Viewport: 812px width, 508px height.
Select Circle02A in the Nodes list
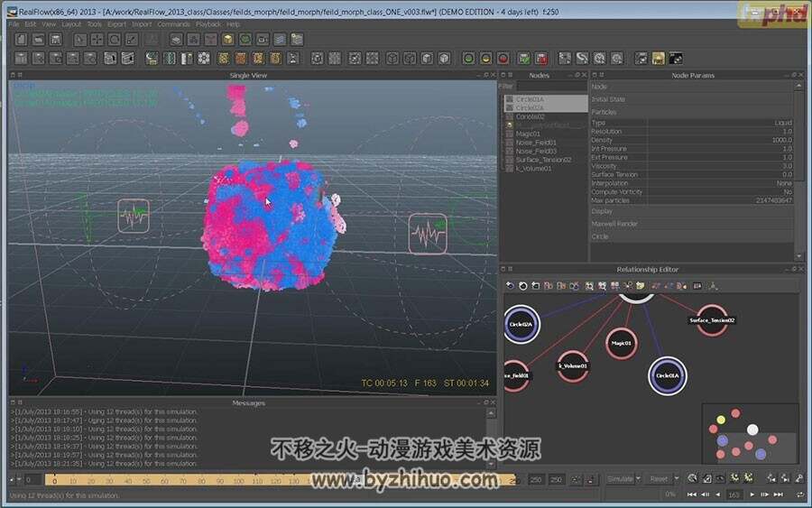[547, 107]
